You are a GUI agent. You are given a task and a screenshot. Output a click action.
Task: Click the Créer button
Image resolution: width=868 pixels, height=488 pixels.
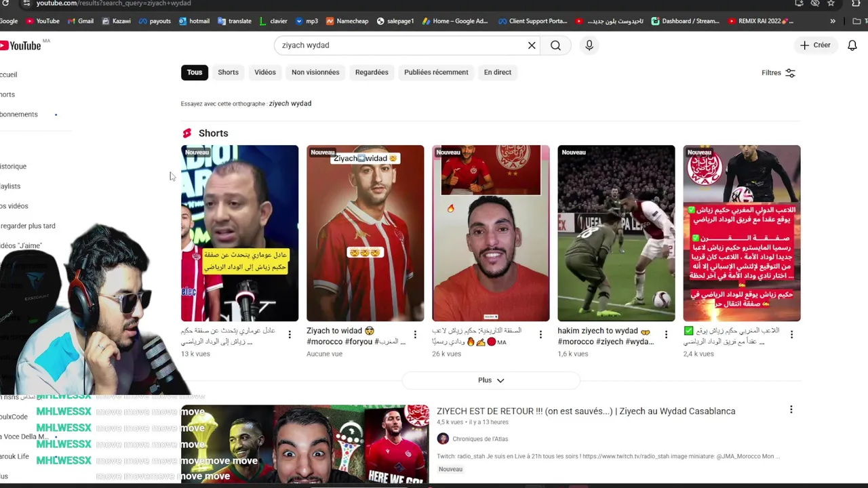pyautogui.click(x=815, y=45)
